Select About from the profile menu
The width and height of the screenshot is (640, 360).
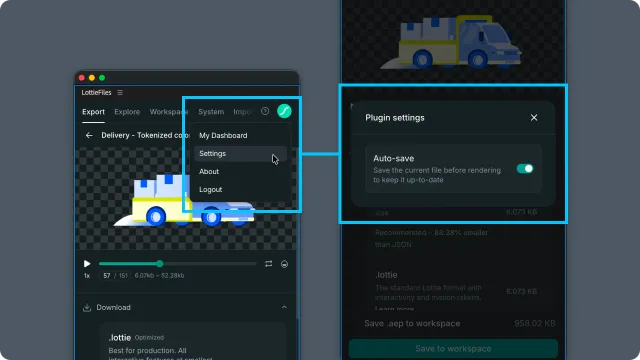tap(240, 171)
